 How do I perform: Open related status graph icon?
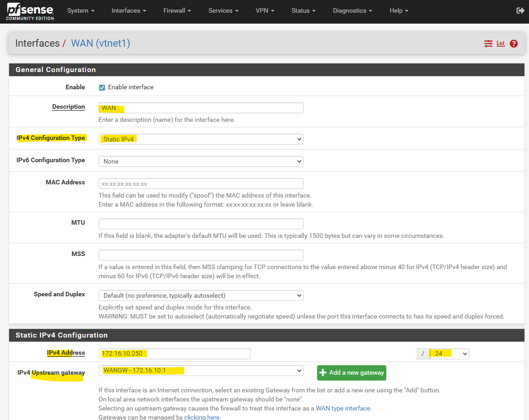tap(501, 43)
